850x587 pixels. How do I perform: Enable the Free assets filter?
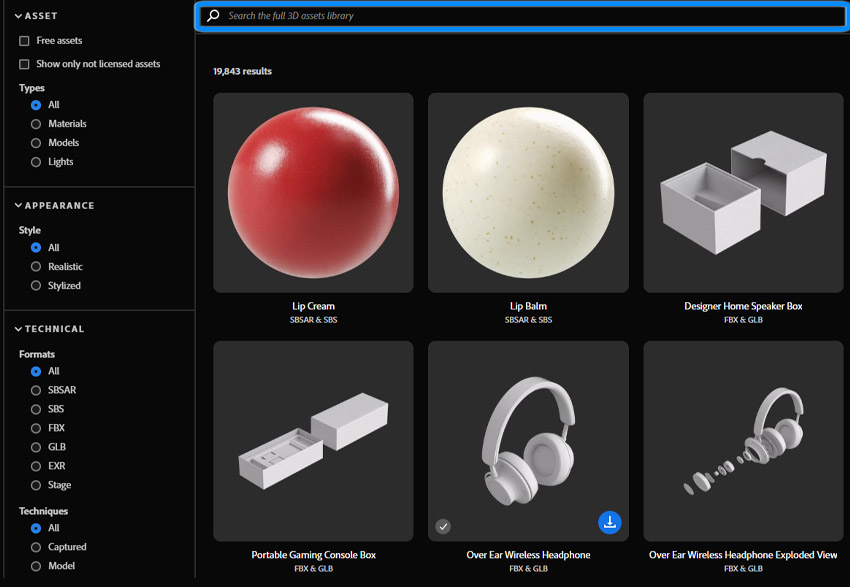click(x=24, y=40)
